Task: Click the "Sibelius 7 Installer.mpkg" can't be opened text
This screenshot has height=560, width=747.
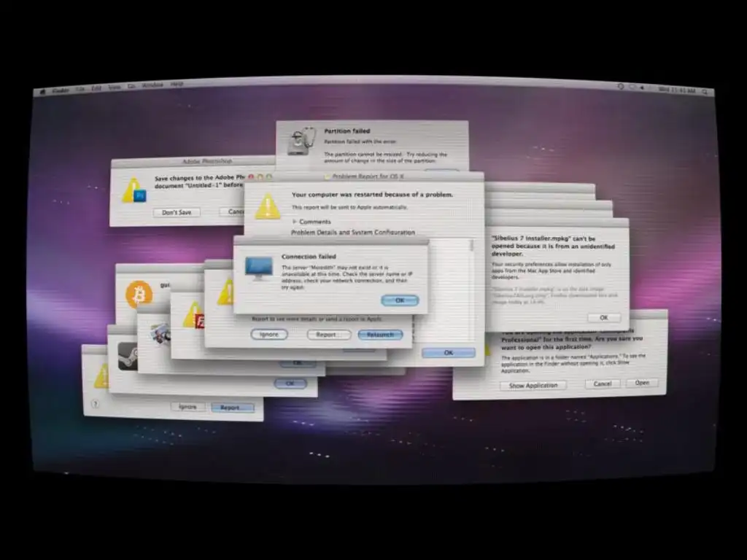Action: click(553, 246)
